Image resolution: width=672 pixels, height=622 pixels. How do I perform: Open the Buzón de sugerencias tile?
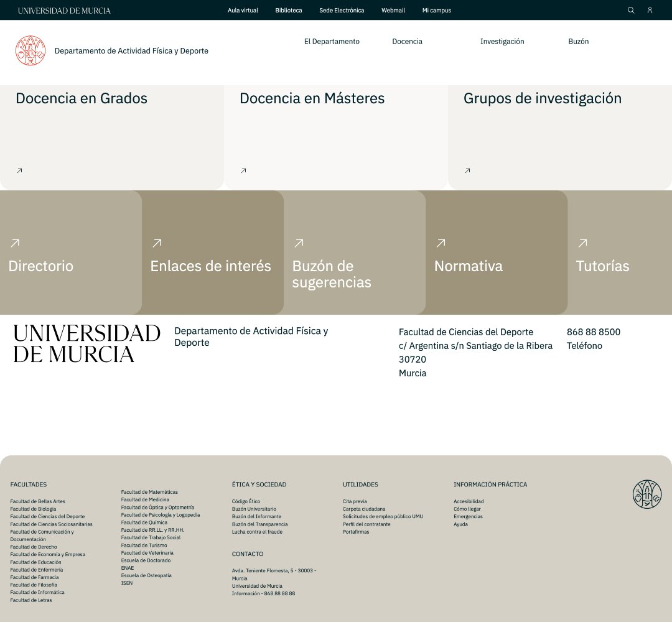[355, 253]
